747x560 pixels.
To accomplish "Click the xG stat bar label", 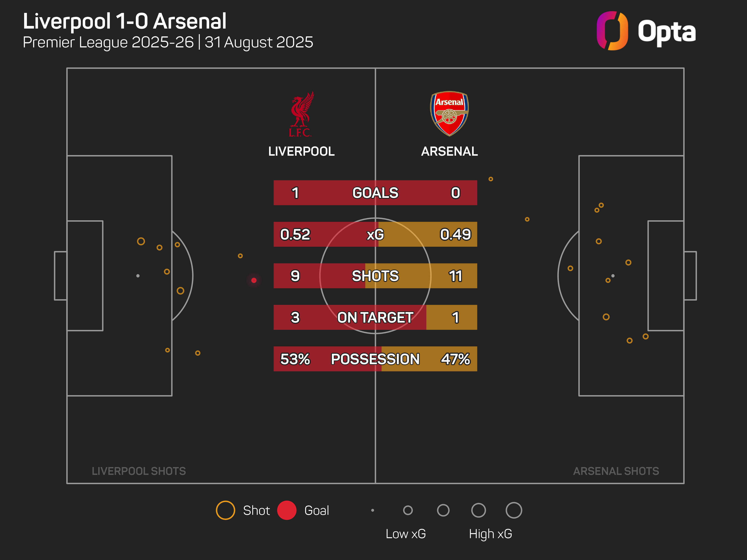I will (375, 234).
